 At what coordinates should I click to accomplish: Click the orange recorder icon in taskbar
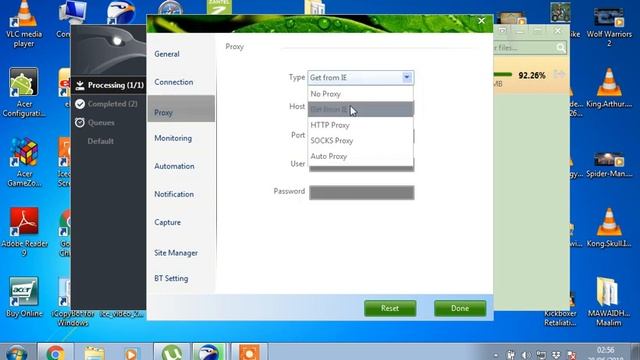click(249, 352)
